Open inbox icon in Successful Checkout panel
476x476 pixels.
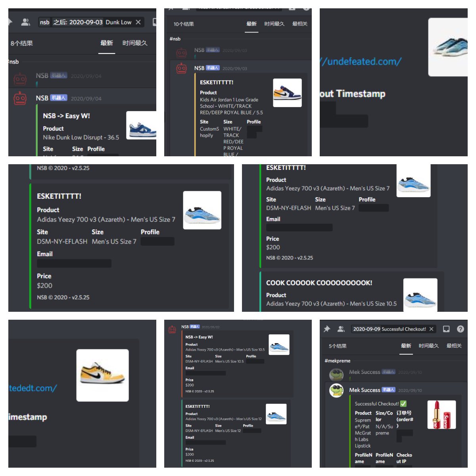pos(446,329)
